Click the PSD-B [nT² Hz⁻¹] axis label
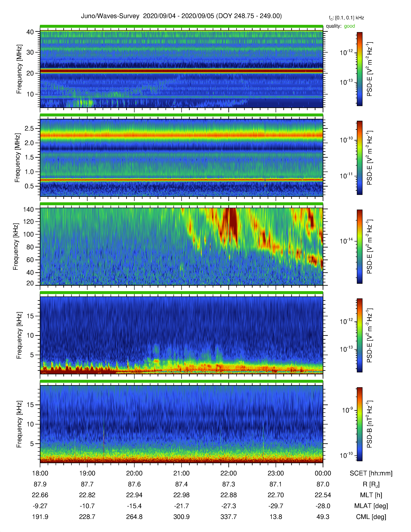The width and height of the screenshot is (411, 532). tap(369, 424)
